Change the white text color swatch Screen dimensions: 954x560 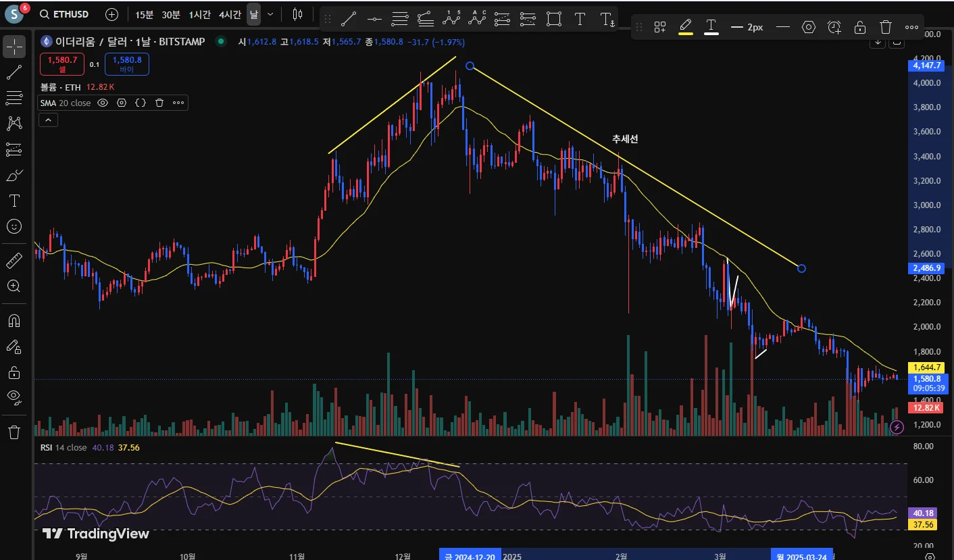tap(711, 27)
